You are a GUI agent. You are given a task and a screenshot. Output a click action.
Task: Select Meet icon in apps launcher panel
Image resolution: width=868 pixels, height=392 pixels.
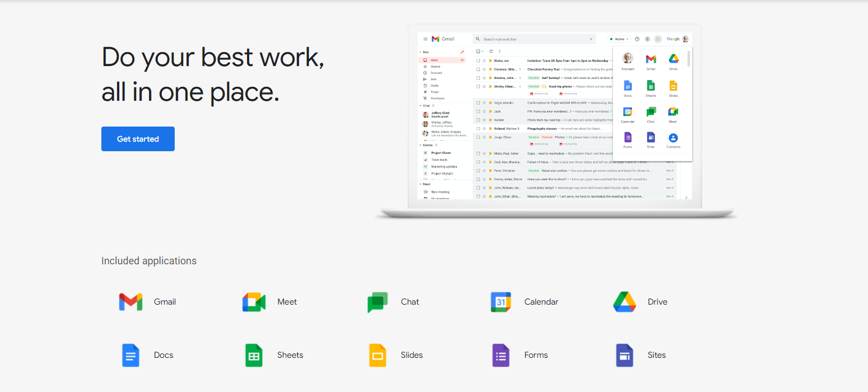coord(673,111)
